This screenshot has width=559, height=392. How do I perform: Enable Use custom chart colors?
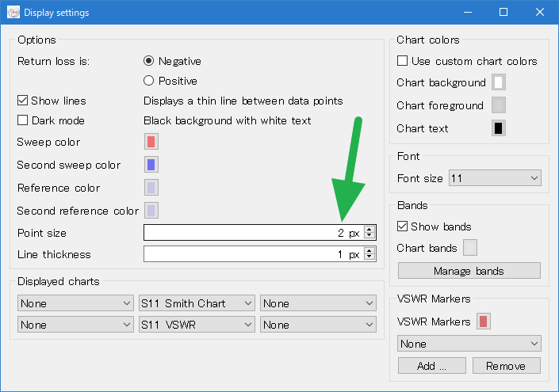tap(402, 61)
